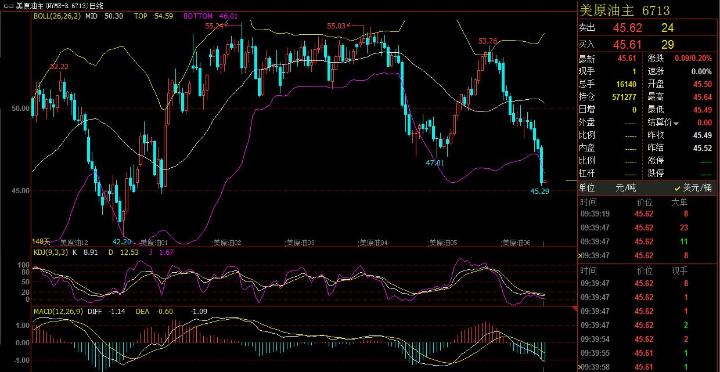Screen dimensions: 720x372
Task: Click the 53.76 high price marker
Action: click(488, 41)
